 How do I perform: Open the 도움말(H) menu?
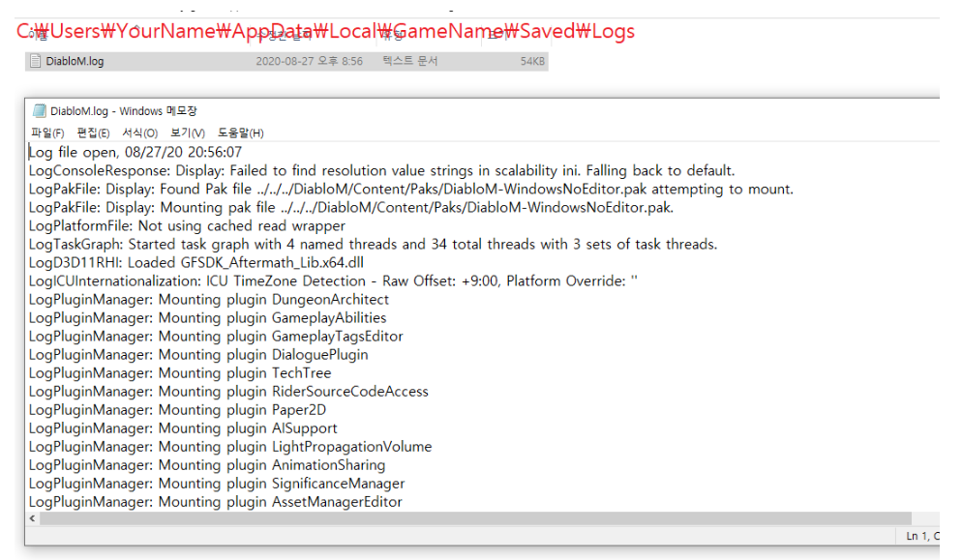tap(240, 133)
